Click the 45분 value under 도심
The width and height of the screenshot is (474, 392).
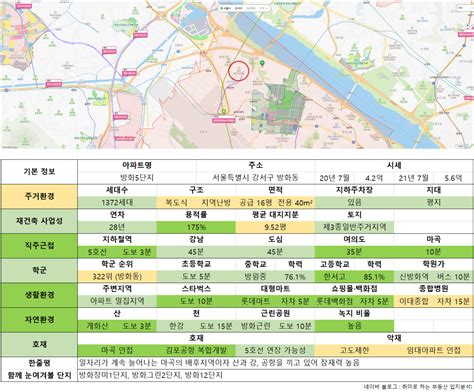click(x=275, y=252)
